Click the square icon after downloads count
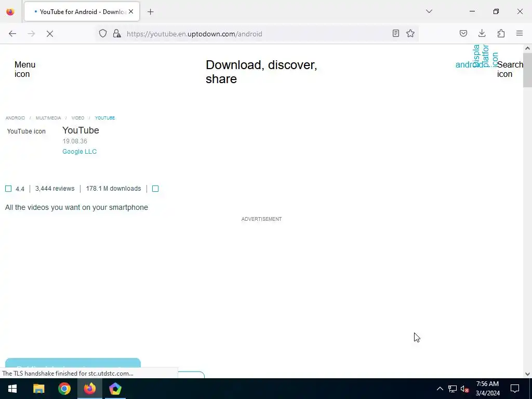 [x=155, y=189]
